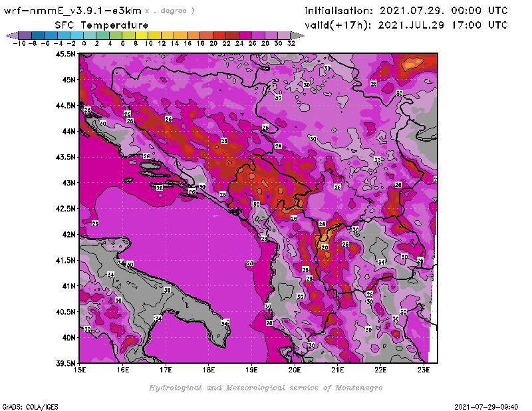This screenshot has width=532, height=411.
Task: Click the gray arrow at the legend's right end
Action: (x=297, y=35)
